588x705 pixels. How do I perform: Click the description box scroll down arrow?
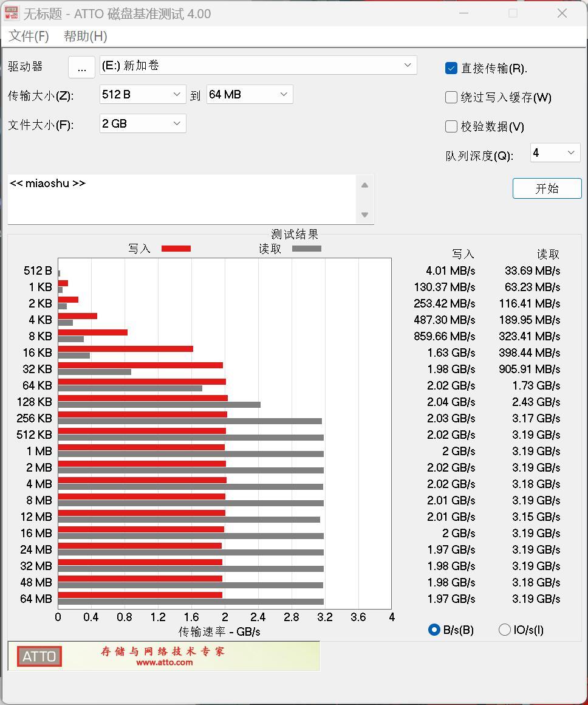coord(364,215)
